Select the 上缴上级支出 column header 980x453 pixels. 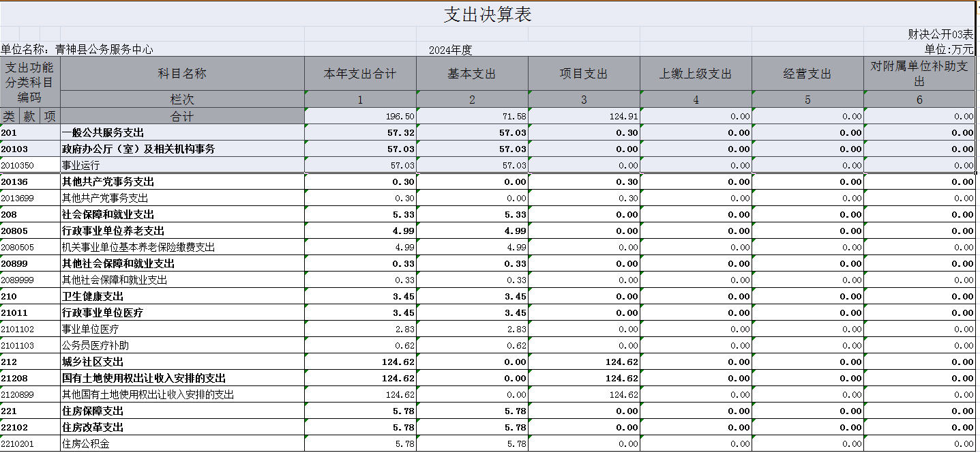pyautogui.click(x=696, y=74)
